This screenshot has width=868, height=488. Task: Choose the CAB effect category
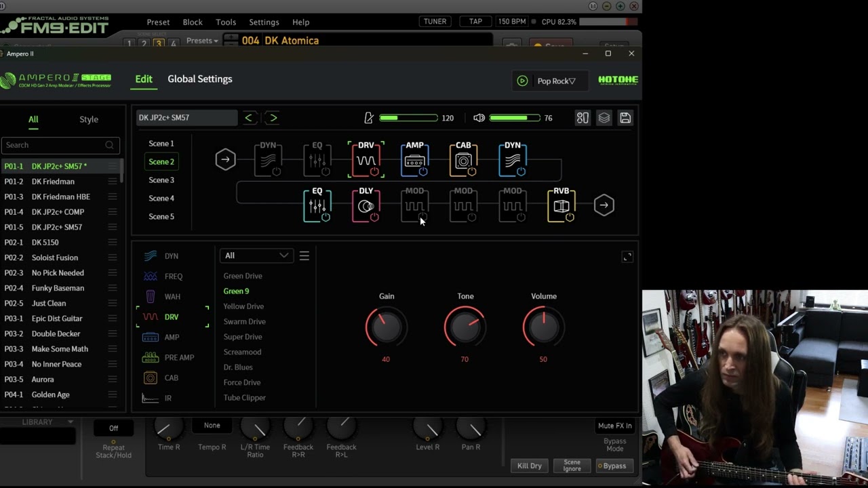tap(161, 378)
